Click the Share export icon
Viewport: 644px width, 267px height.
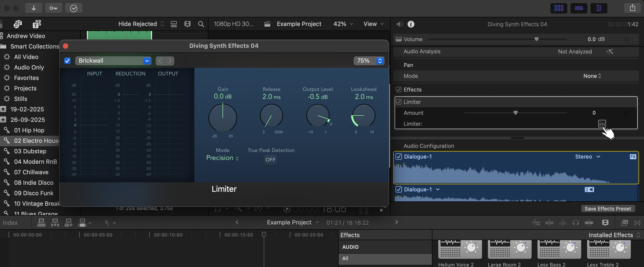(632, 8)
